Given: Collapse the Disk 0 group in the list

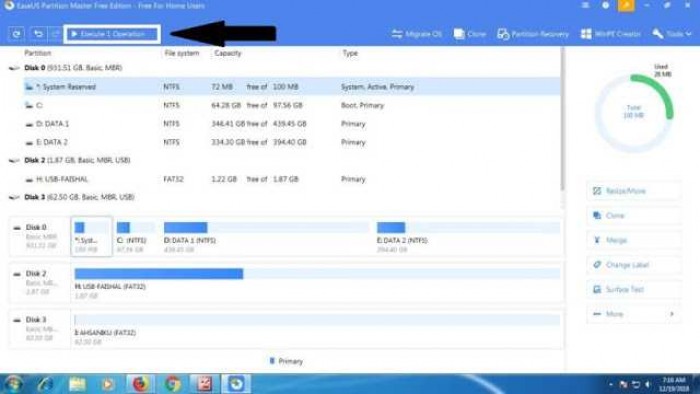Looking at the screenshot, I should tap(14, 68).
